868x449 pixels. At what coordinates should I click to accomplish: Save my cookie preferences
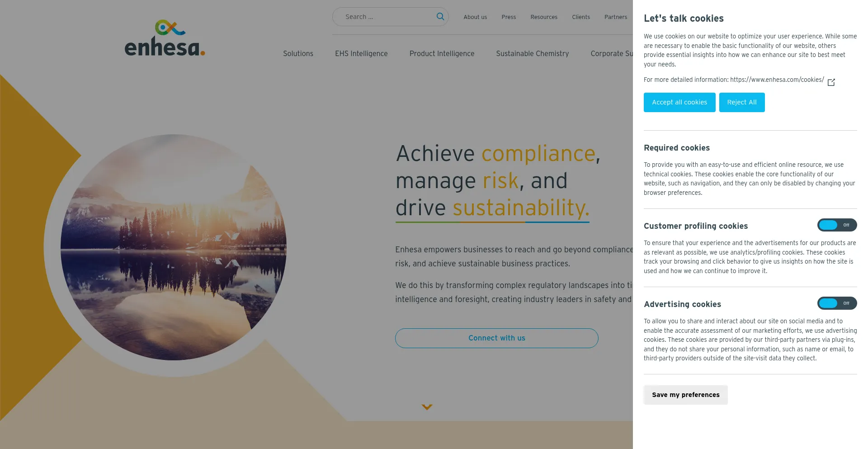pyautogui.click(x=685, y=395)
